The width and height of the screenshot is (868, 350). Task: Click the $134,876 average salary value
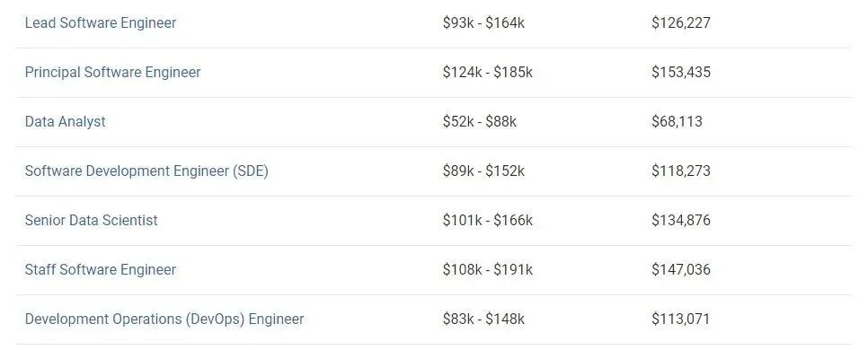point(680,220)
